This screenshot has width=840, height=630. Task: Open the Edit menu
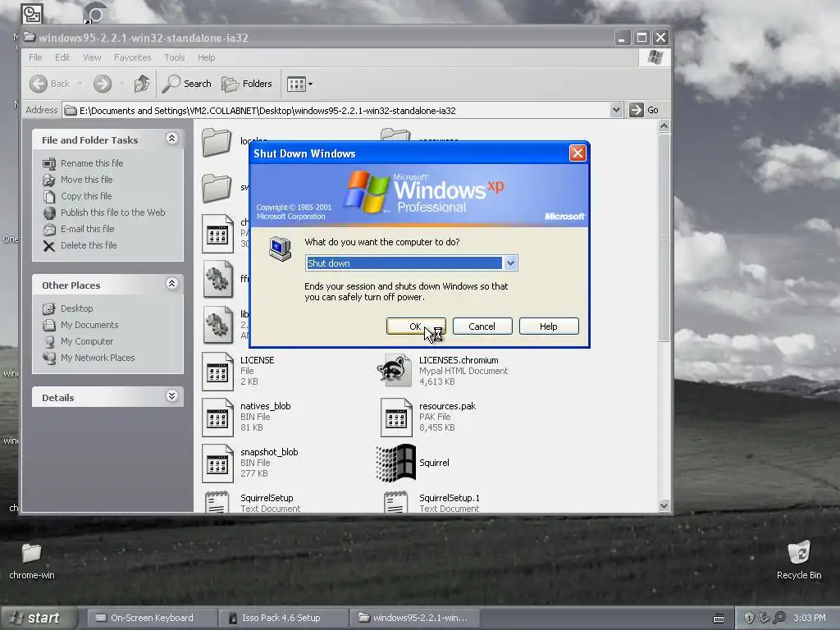click(62, 57)
